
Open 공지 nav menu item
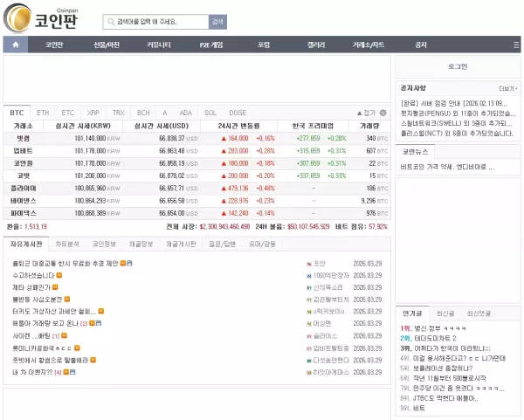(421, 45)
